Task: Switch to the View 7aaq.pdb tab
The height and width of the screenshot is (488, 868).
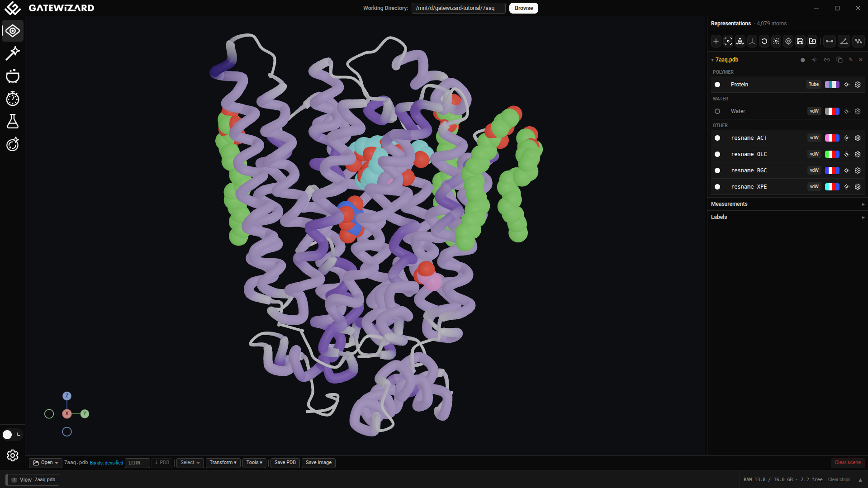Action: click(33, 480)
